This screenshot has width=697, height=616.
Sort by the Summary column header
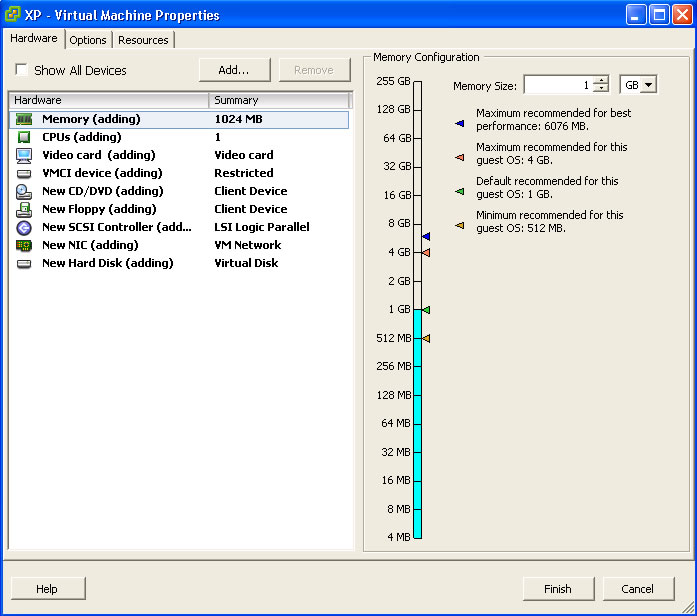pos(279,100)
